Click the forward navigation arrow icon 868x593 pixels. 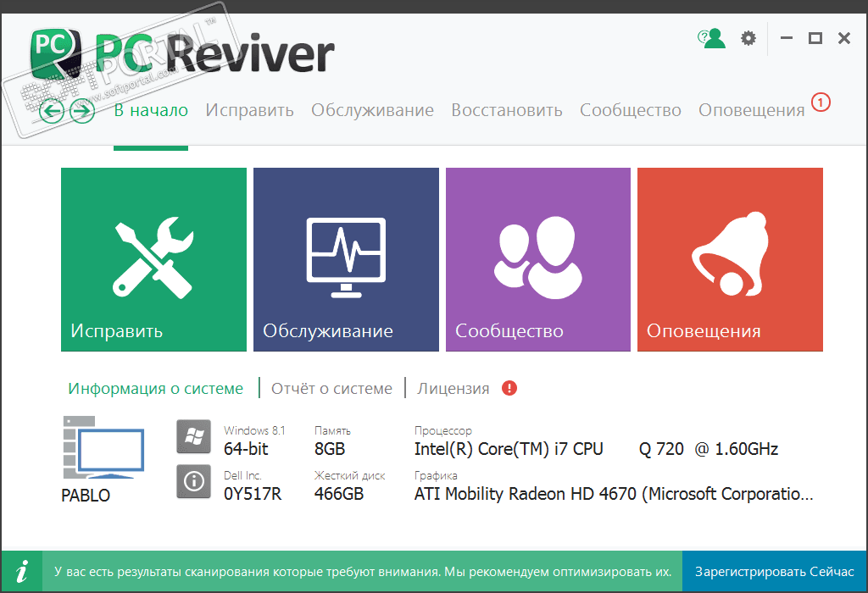(82, 111)
